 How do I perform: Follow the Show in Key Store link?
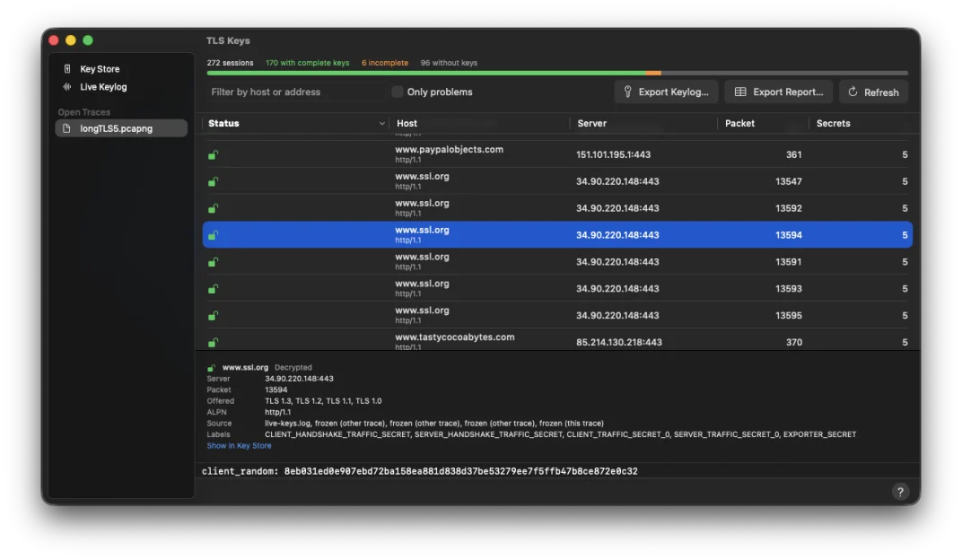click(239, 446)
